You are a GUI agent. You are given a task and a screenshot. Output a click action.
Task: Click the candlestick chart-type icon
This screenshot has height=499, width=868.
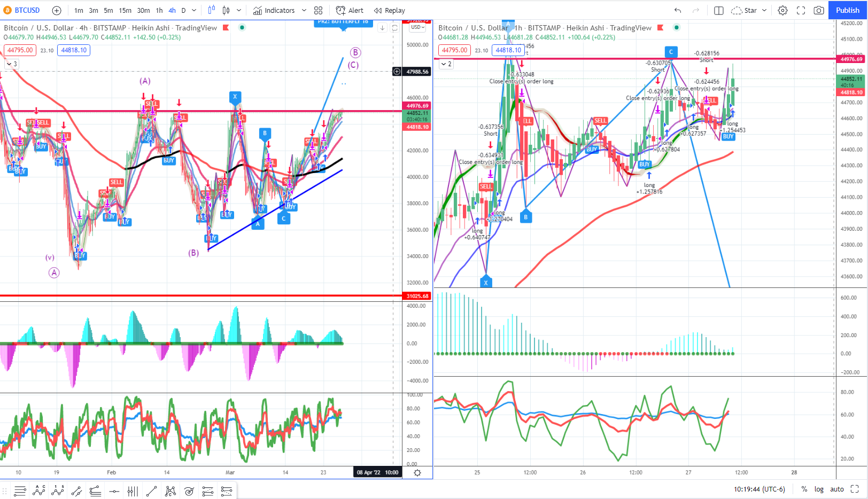coord(226,10)
